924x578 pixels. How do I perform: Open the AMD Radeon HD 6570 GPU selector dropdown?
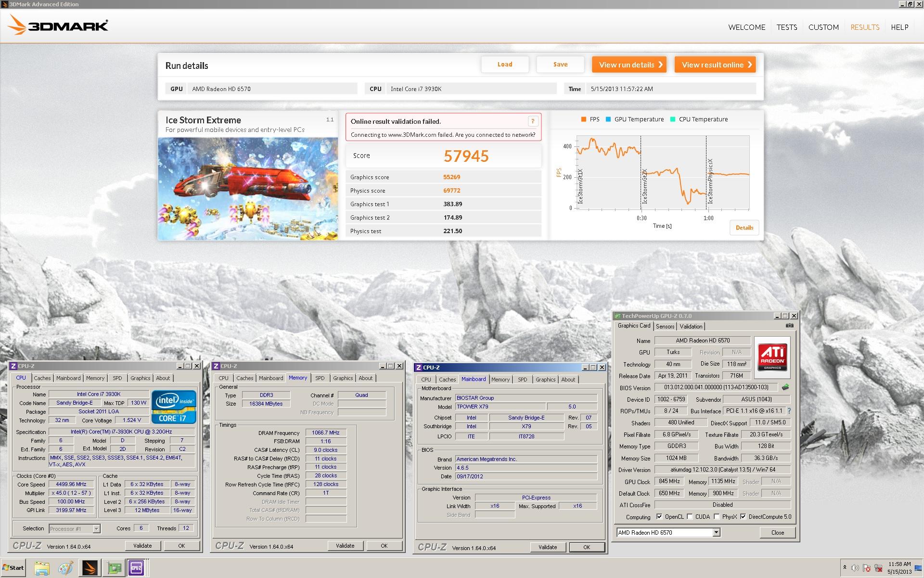coord(716,532)
